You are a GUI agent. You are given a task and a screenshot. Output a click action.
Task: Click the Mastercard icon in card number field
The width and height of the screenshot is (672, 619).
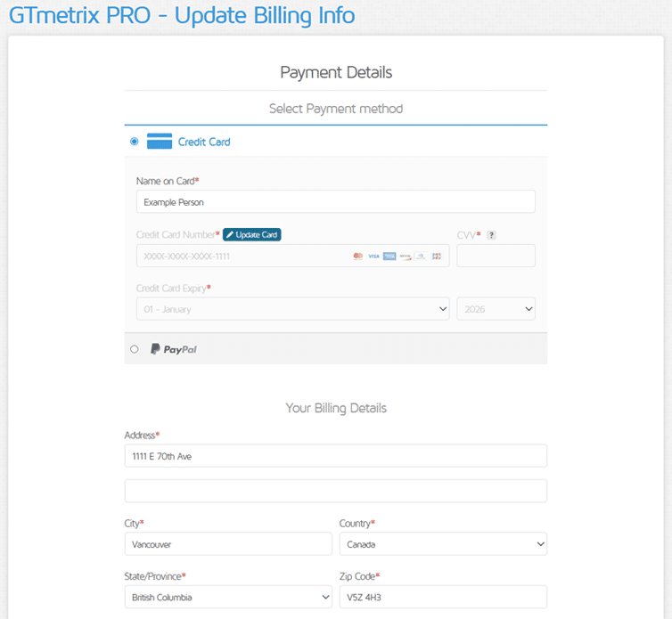[358, 257]
